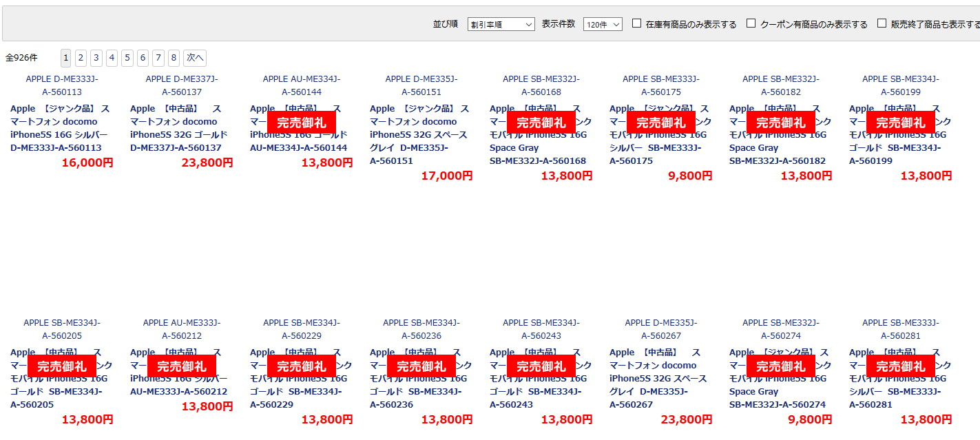Select page 1 in the pagination
The width and height of the screenshot is (980, 440).
66,58
